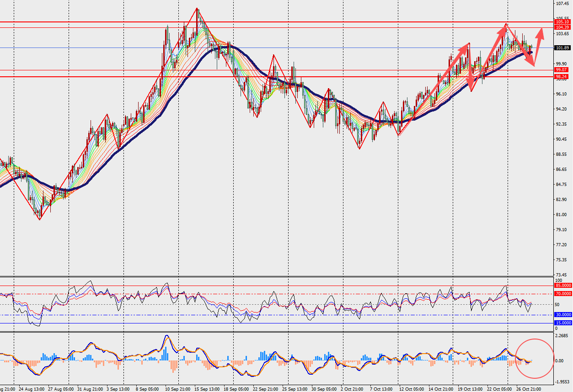Image resolution: width=573 pixels, height=392 pixels.
Task: Click the 79.10 price axis value
Action: [562, 230]
